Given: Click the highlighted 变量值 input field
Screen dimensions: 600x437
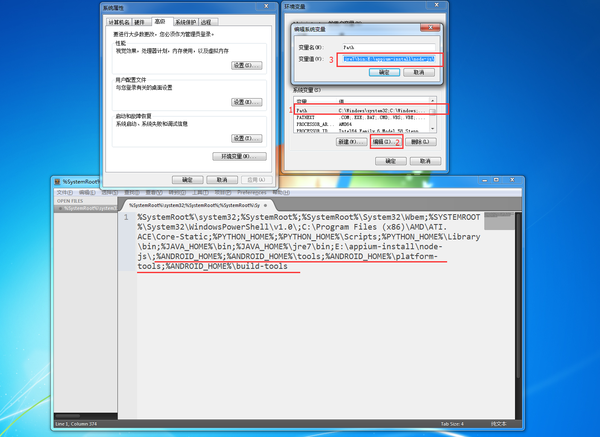Looking at the screenshot, I should click(x=388, y=59).
